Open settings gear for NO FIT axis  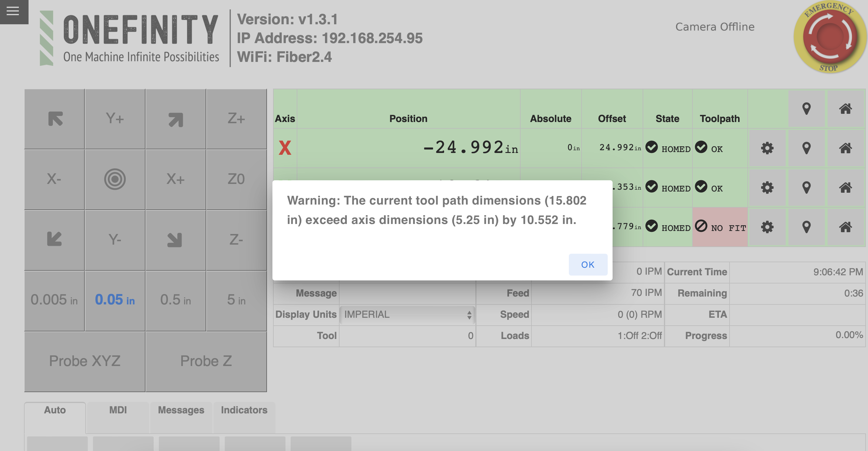tap(767, 227)
